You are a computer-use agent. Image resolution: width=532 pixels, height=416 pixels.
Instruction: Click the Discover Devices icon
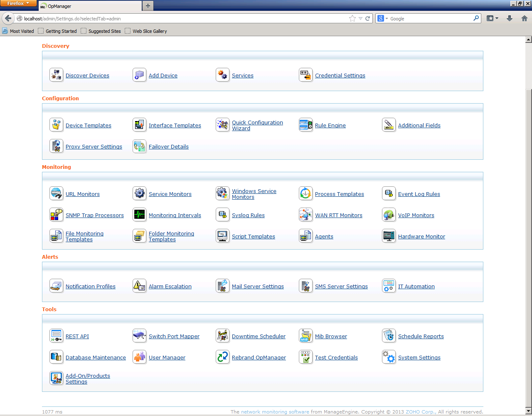56,75
